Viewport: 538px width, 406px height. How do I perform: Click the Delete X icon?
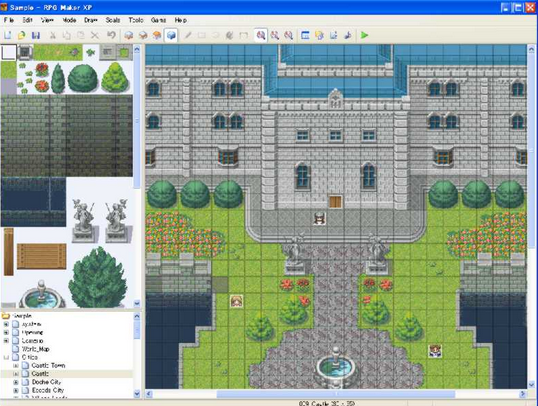95,35
